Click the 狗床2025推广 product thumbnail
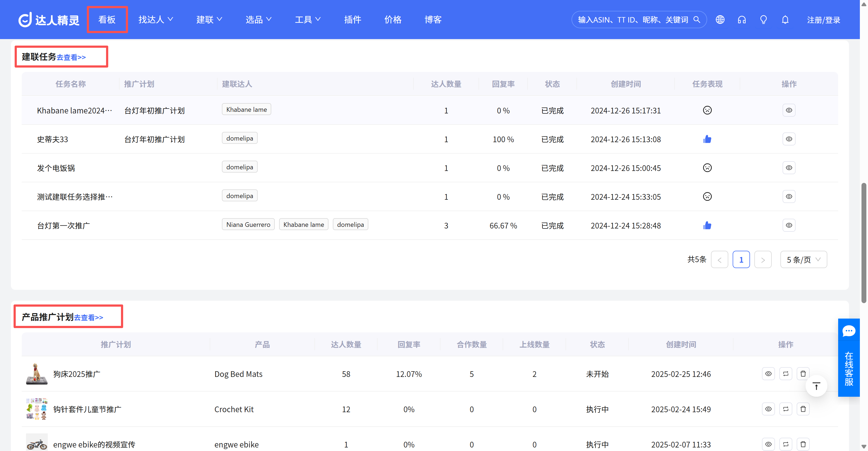The height and width of the screenshot is (451, 868). pos(37,374)
